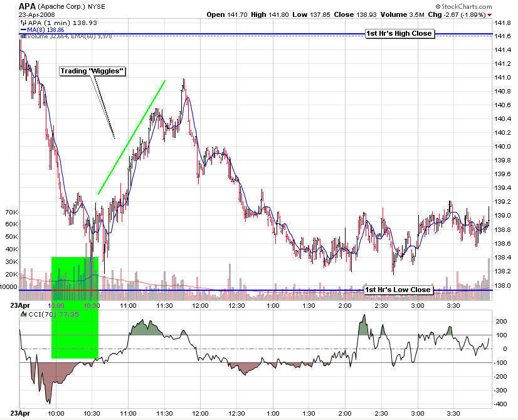Click the APA ticker symbol in the chart title
Viewport: 518px width, 420px height.
pos(27,6)
